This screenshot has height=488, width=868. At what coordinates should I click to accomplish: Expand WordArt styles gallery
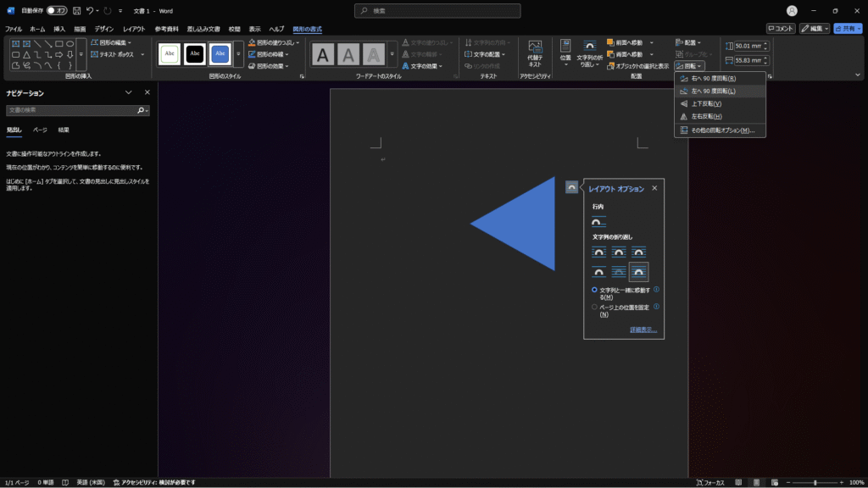coord(392,53)
